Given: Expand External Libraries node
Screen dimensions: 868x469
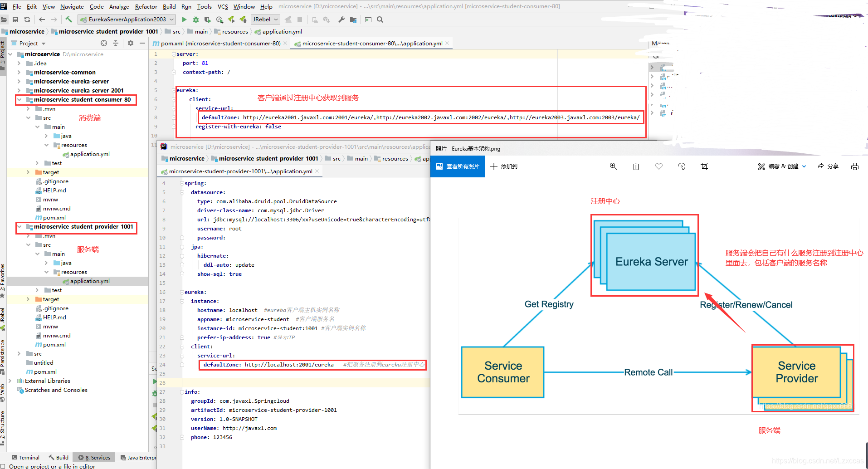Looking at the screenshot, I should (10, 381).
